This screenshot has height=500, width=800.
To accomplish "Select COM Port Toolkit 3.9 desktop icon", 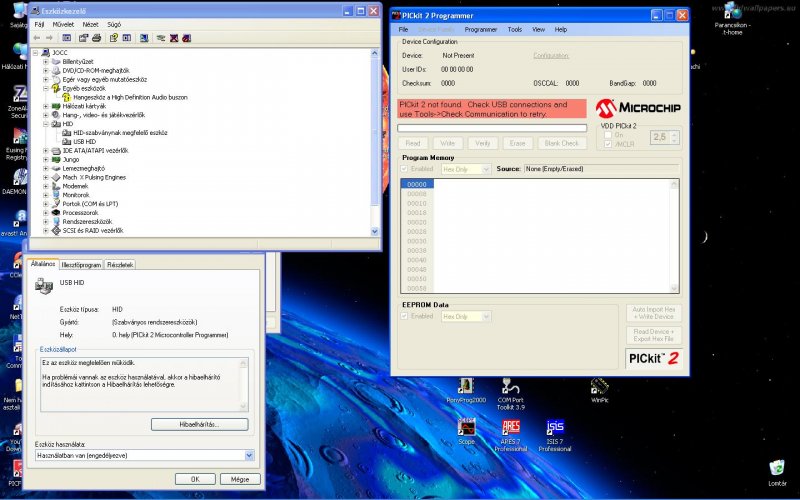I will coord(510,394).
